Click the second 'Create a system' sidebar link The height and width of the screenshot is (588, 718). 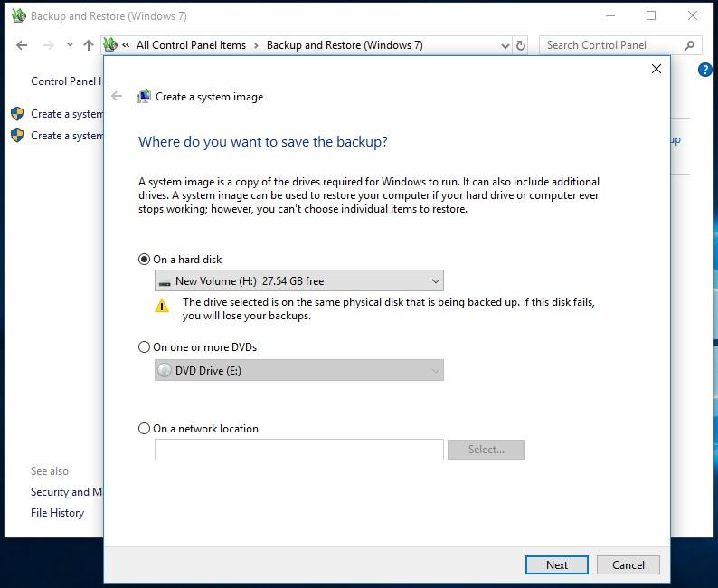(67, 136)
